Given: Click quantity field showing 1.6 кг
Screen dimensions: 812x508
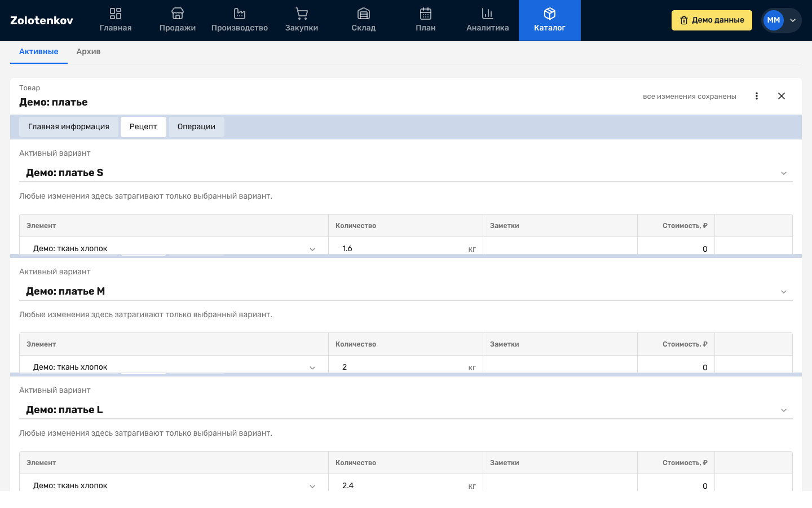Looking at the screenshot, I should point(400,248).
